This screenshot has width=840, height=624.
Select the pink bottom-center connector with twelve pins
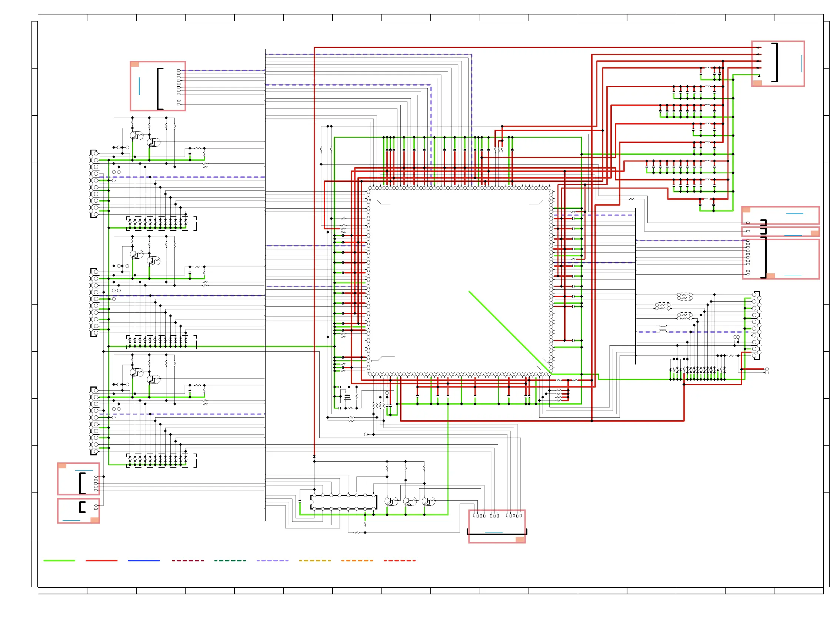pos(497,526)
